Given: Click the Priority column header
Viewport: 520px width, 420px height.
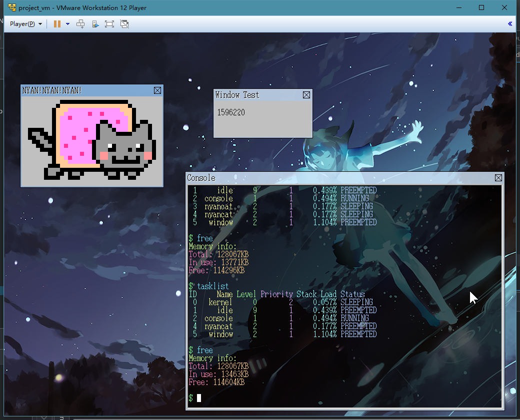Looking at the screenshot, I should [x=276, y=294].
